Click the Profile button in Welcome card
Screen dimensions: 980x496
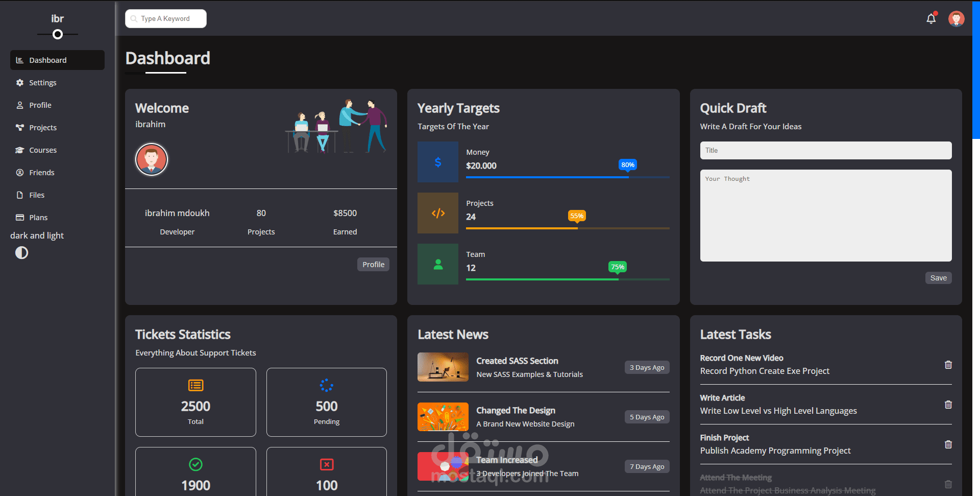(x=373, y=265)
